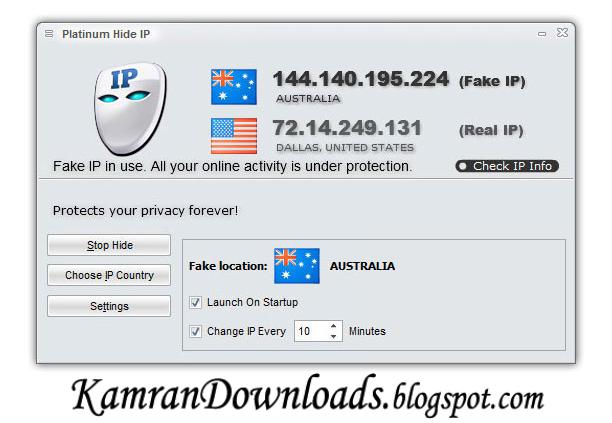This screenshot has width=612, height=423.
Task: Click the United States flag icon
Action: click(234, 136)
